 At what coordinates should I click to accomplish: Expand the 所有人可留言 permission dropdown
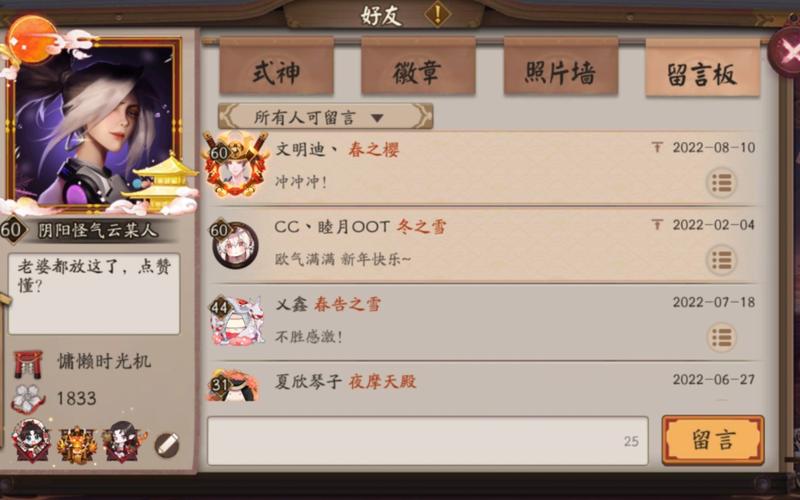(x=326, y=117)
